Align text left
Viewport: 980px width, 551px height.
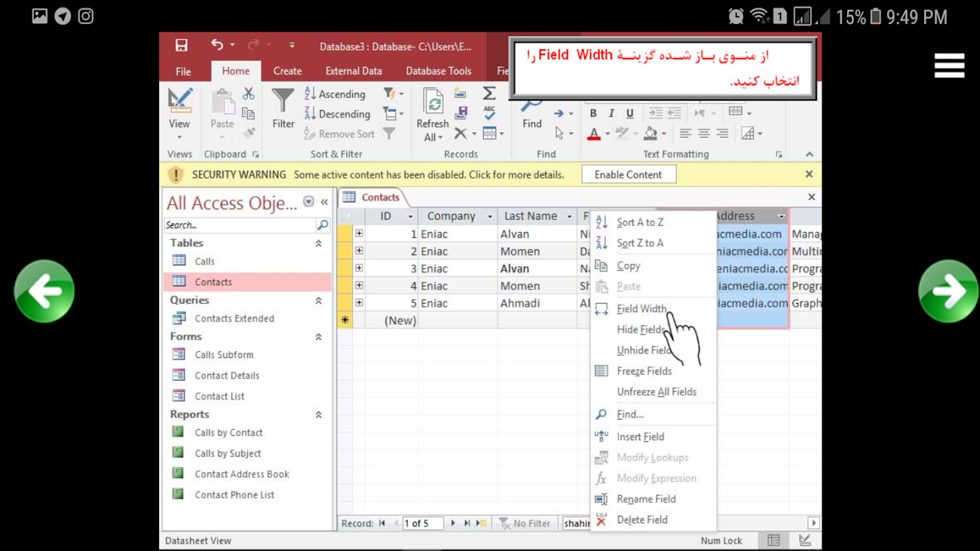click(x=685, y=134)
